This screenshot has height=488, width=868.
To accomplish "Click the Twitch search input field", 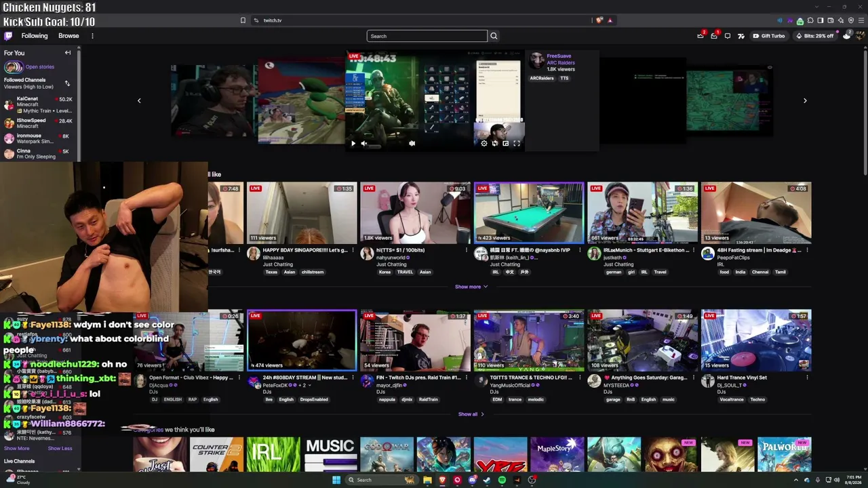I will tap(427, 36).
